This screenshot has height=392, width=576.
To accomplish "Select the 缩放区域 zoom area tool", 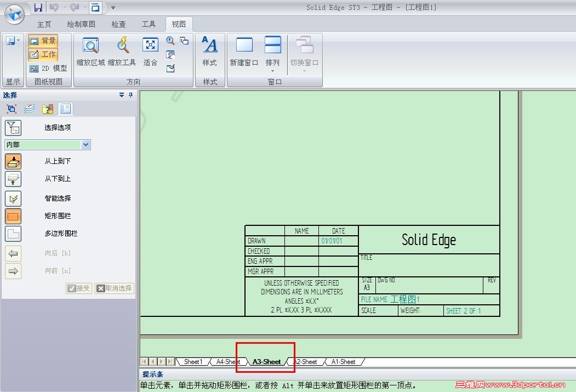I will click(x=90, y=52).
